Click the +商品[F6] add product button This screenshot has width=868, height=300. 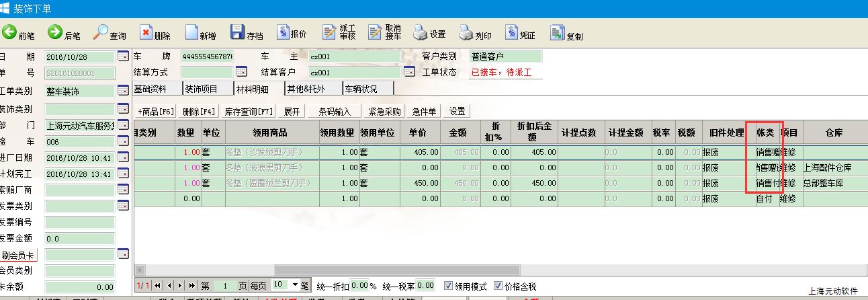click(x=156, y=112)
